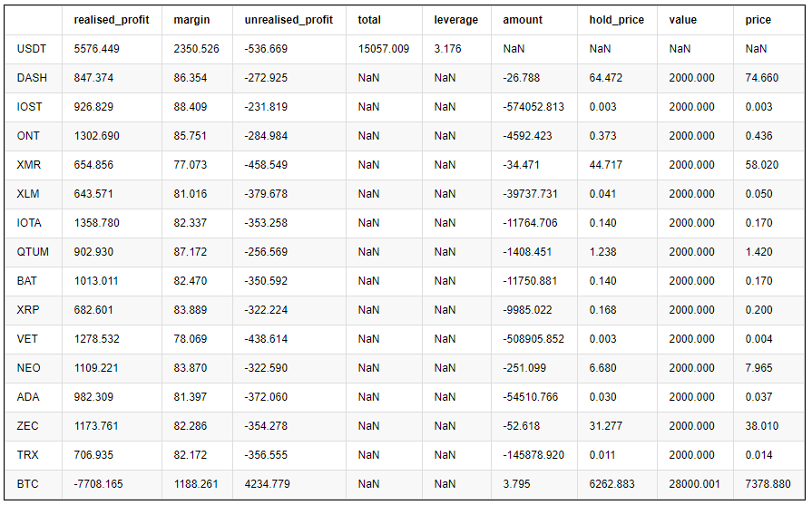Screen dimensions: 812x505
Task: Click the realised_profit column header
Action: coord(112,20)
